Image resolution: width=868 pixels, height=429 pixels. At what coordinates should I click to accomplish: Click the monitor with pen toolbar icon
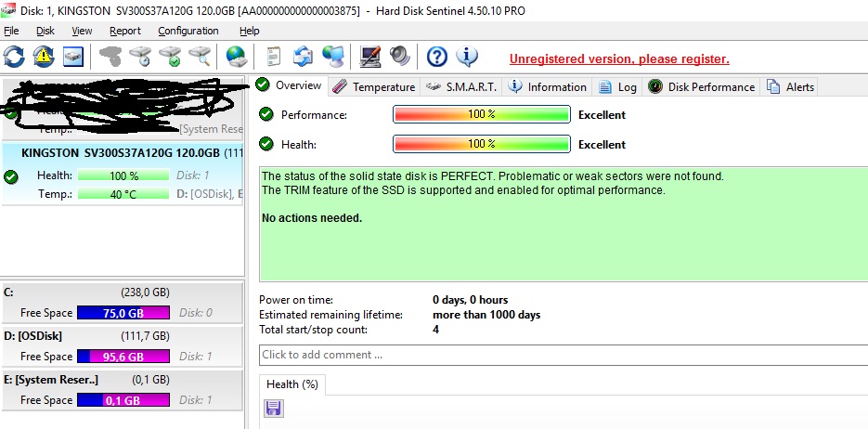[370, 57]
